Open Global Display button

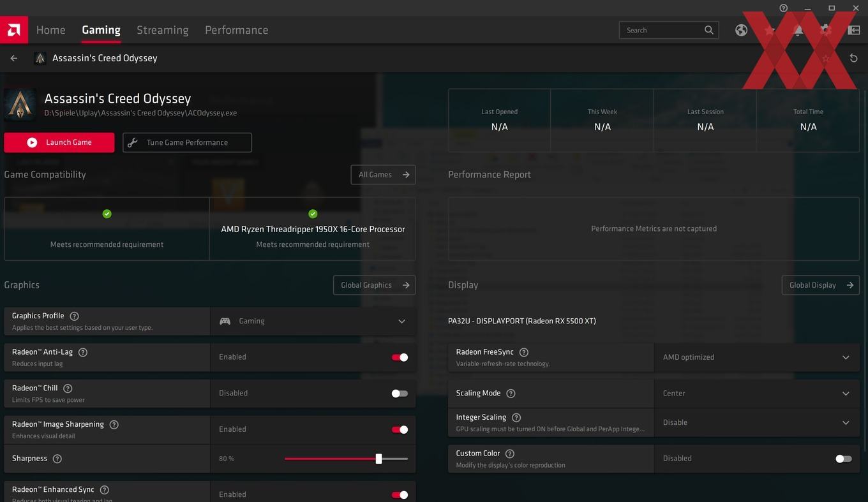pyautogui.click(x=820, y=285)
